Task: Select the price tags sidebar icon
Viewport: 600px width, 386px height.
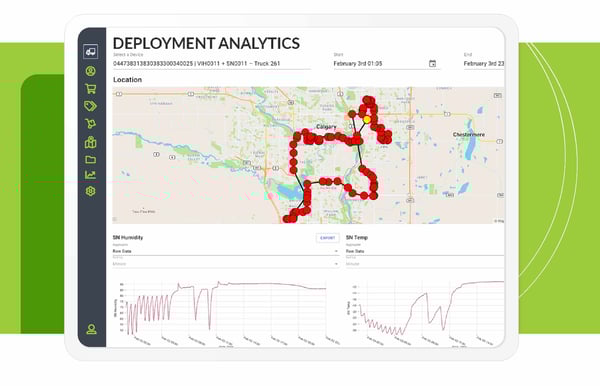Action: [x=91, y=106]
